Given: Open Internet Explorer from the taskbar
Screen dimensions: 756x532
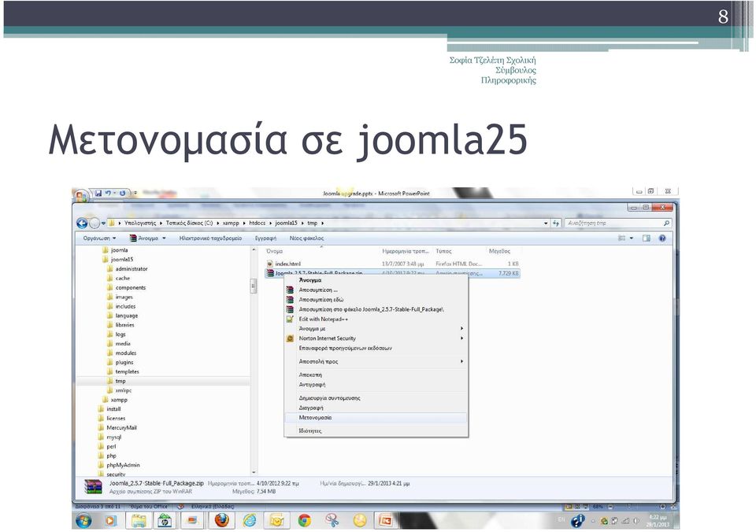Looking at the screenshot, I should click(250, 520).
